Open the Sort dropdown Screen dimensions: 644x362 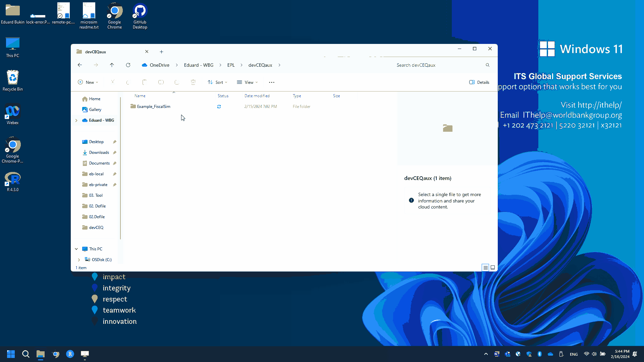point(217,82)
